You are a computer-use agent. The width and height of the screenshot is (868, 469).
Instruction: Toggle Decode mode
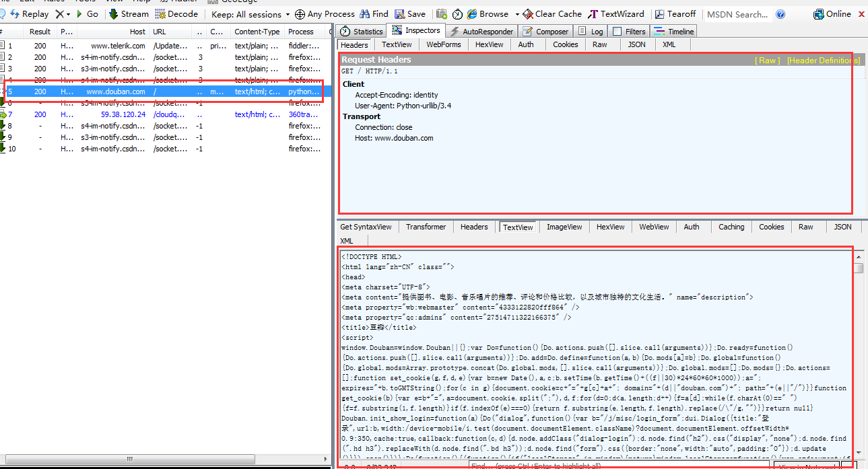point(176,13)
